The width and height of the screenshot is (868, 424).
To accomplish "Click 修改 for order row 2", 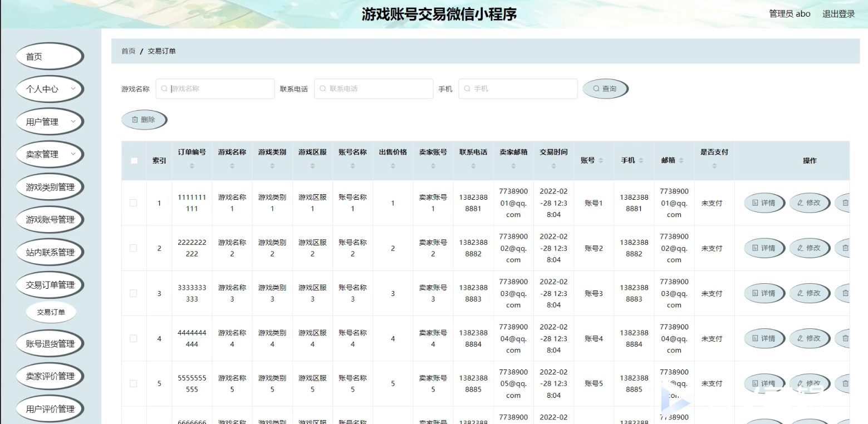I will (x=810, y=248).
